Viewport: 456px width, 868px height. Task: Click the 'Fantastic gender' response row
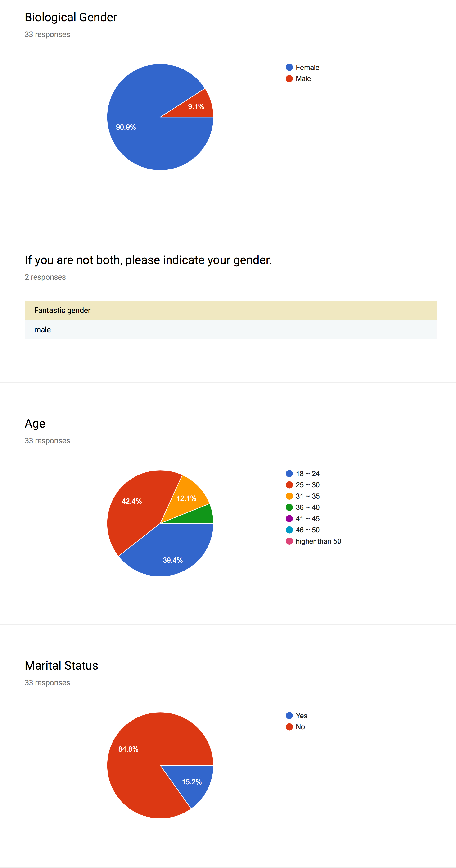[231, 310]
